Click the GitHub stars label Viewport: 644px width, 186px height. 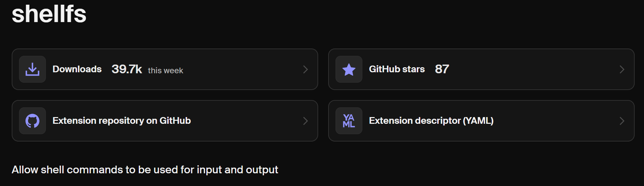pyautogui.click(x=397, y=69)
